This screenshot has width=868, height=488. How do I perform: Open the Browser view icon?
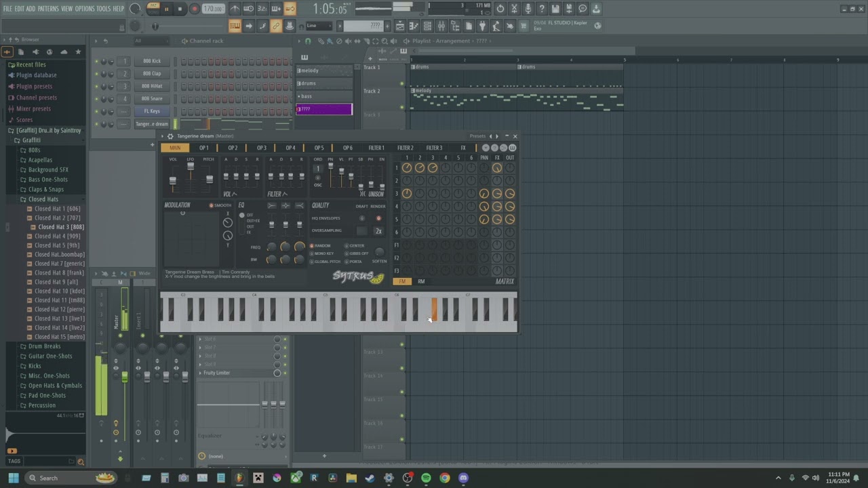coord(455,26)
